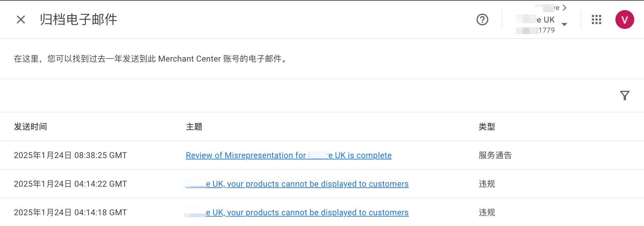Viewport: 644px width, 226px height.
Task: Close the archived emails page
Action: (21, 20)
